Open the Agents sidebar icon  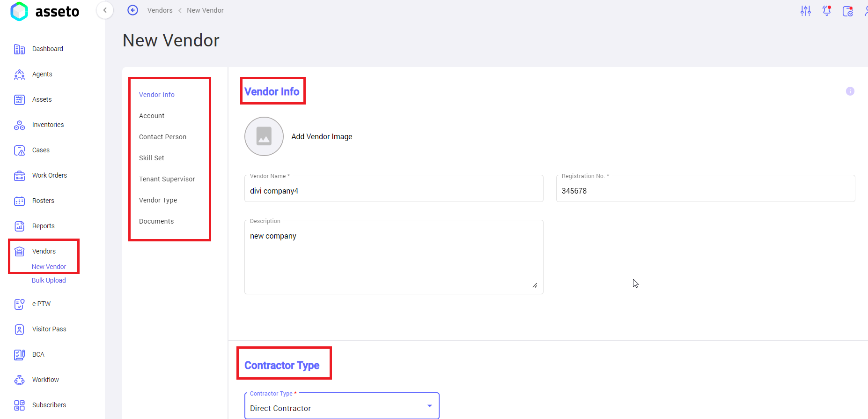[x=19, y=75]
